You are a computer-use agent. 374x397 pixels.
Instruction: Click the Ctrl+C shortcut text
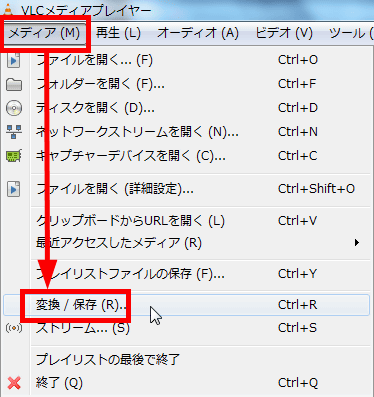coord(298,156)
